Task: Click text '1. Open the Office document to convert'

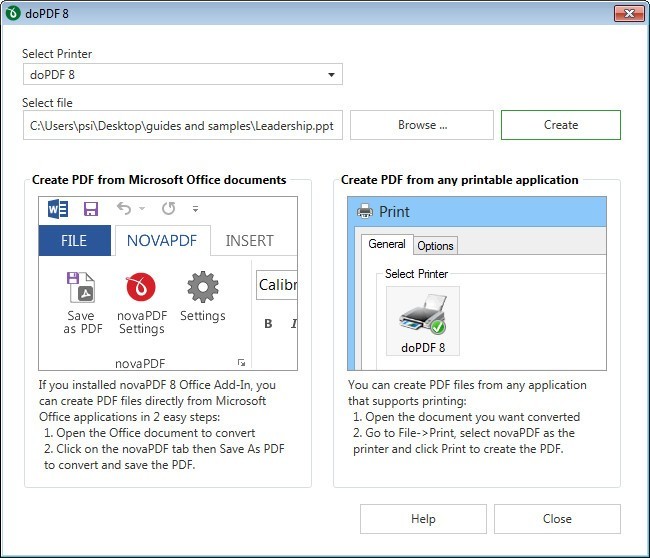Action: 149,433
